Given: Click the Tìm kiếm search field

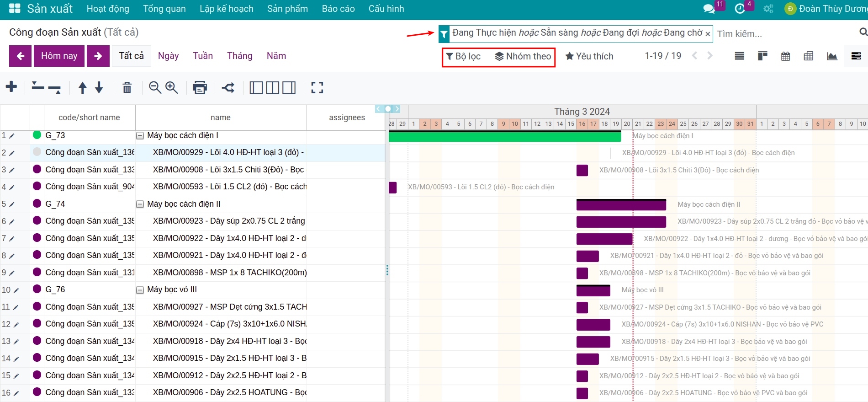Looking at the screenshot, I should [786, 34].
